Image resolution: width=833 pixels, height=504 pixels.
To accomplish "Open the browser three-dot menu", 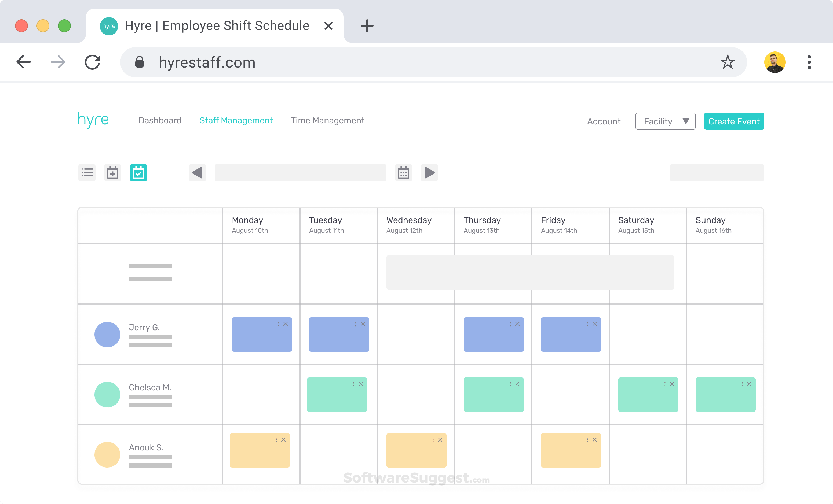I will coord(809,62).
